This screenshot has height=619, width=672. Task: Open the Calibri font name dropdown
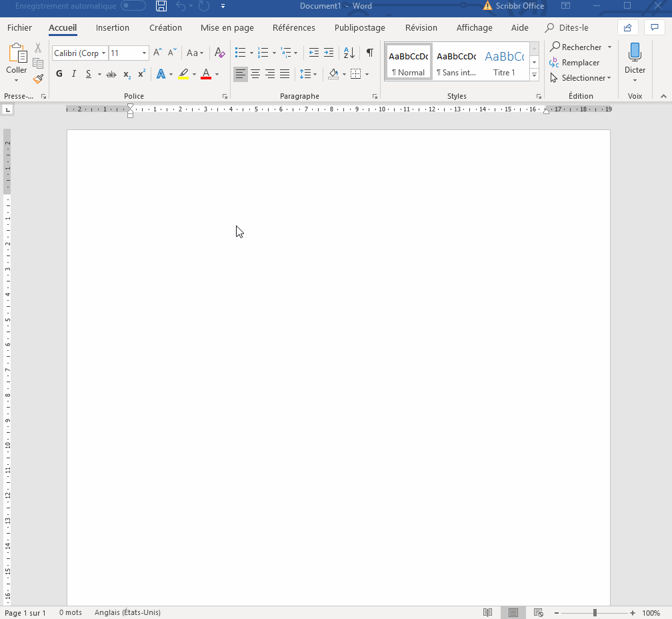104,53
